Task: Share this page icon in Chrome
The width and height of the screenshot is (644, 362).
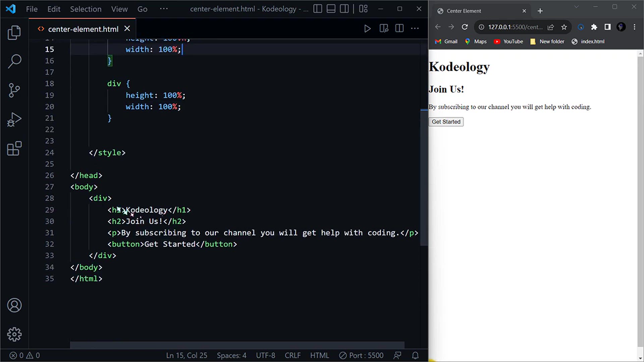Action: (550, 27)
